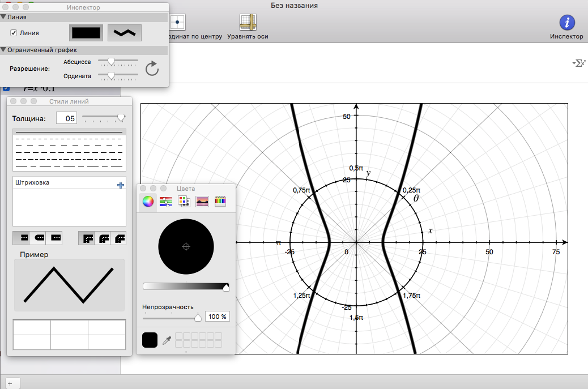Pick color with the eyedropper tool
The height and width of the screenshot is (389, 588).
click(x=167, y=340)
